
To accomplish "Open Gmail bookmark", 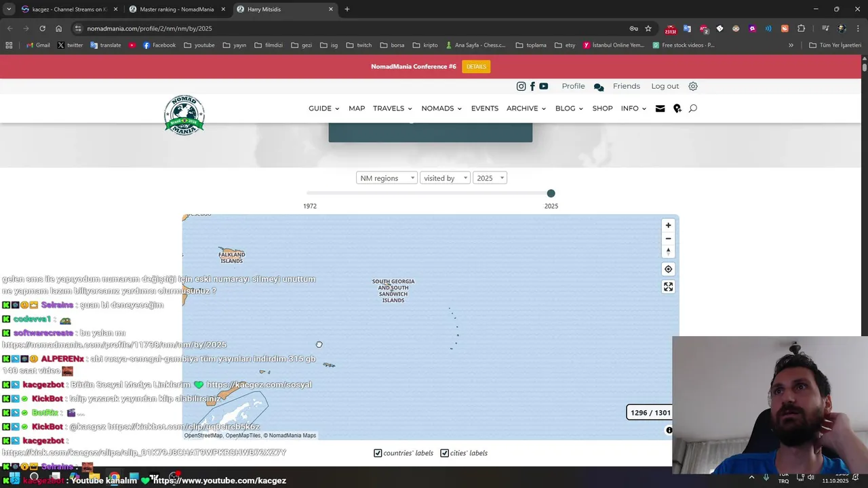I will (x=38, y=45).
